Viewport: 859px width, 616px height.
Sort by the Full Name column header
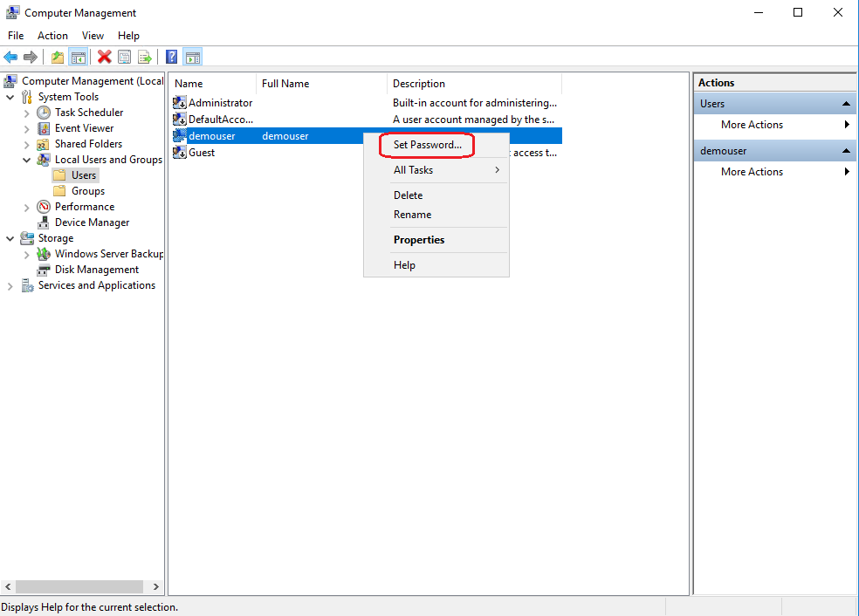tap(321, 84)
